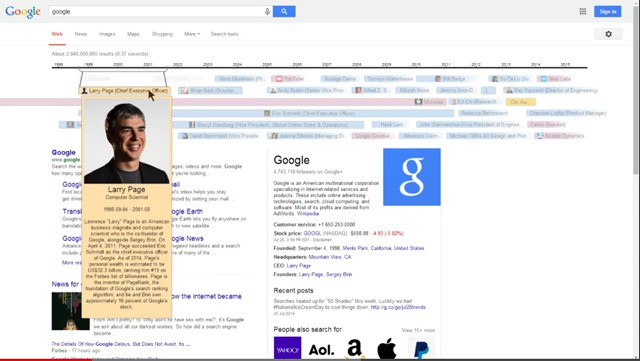Expand the More dropdown
This screenshot has width=640, height=361.
click(192, 34)
